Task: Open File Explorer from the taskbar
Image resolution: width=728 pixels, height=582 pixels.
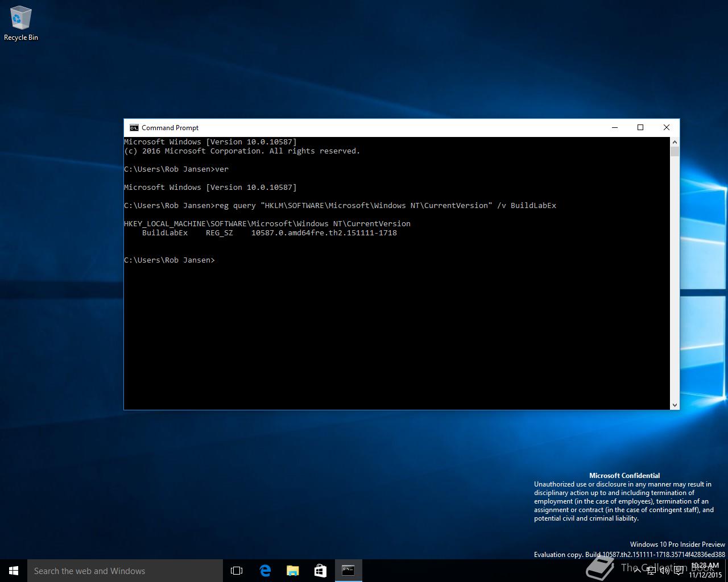Action: click(x=293, y=571)
